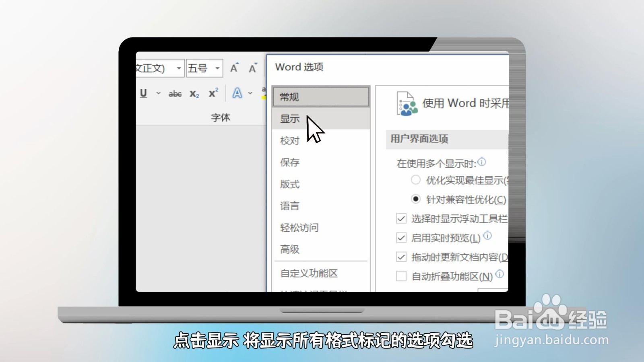This screenshot has width=644, height=362.
Task: Open the font size 五号 dropdown
Action: [x=217, y=68]
